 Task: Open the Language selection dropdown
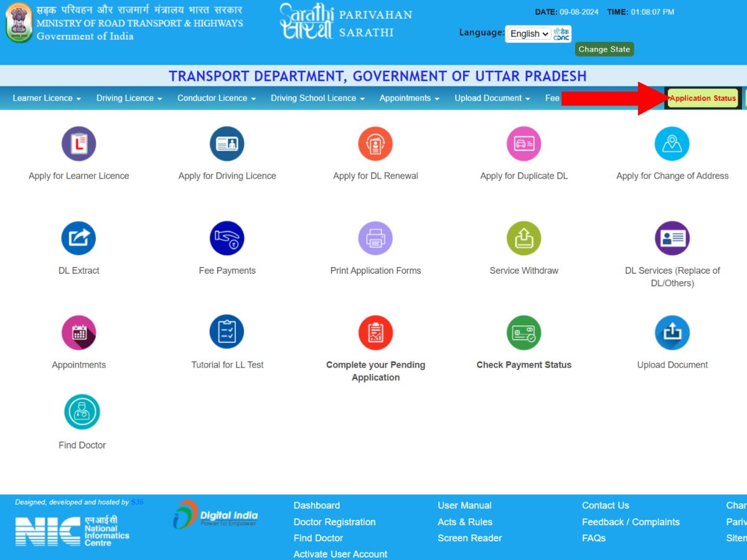coord(529,34)
